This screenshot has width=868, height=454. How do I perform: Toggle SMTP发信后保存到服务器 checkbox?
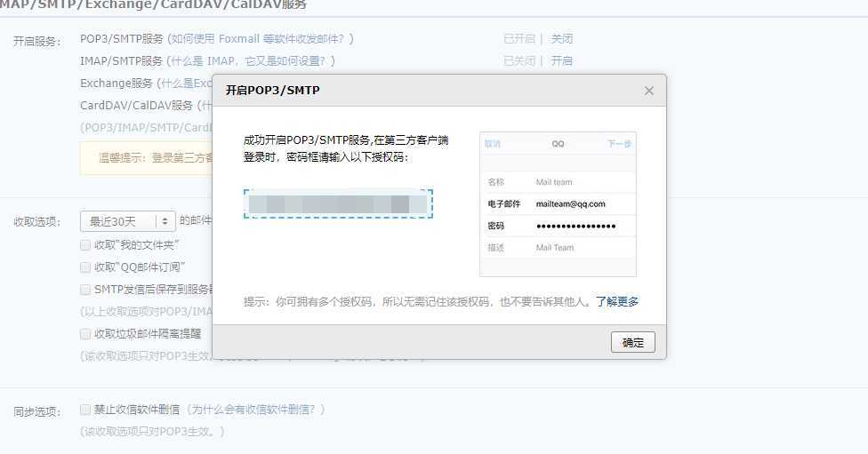(x=85, y=290)
